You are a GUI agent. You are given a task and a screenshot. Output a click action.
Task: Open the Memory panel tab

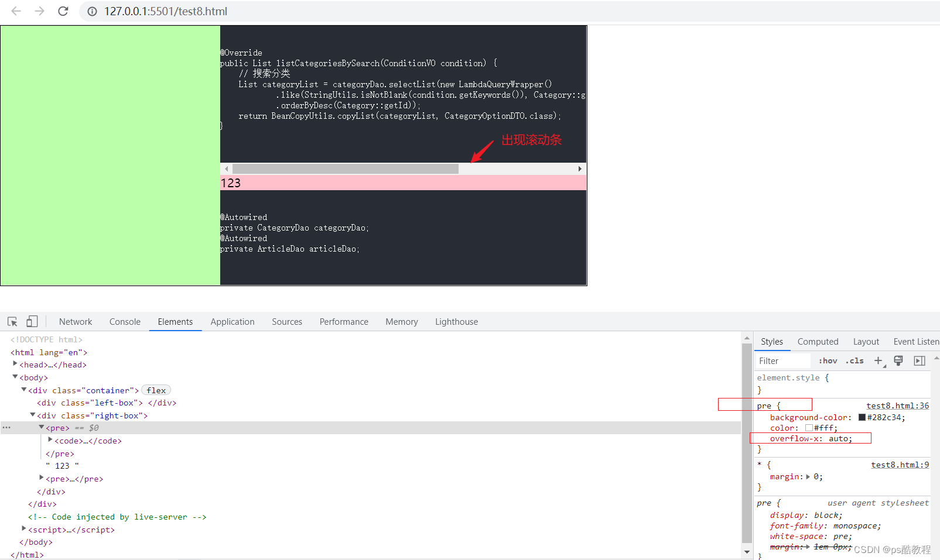click(402, 322)
